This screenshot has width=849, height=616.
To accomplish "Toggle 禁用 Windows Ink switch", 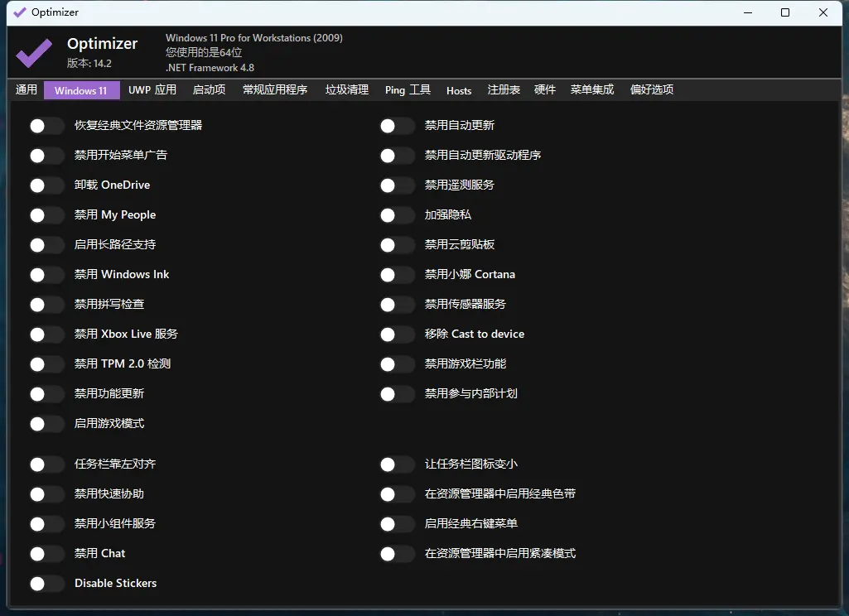I will [47, 275].
